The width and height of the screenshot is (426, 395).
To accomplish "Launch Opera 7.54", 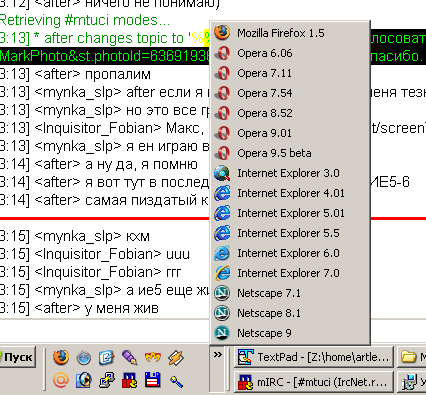I will 290,93.
